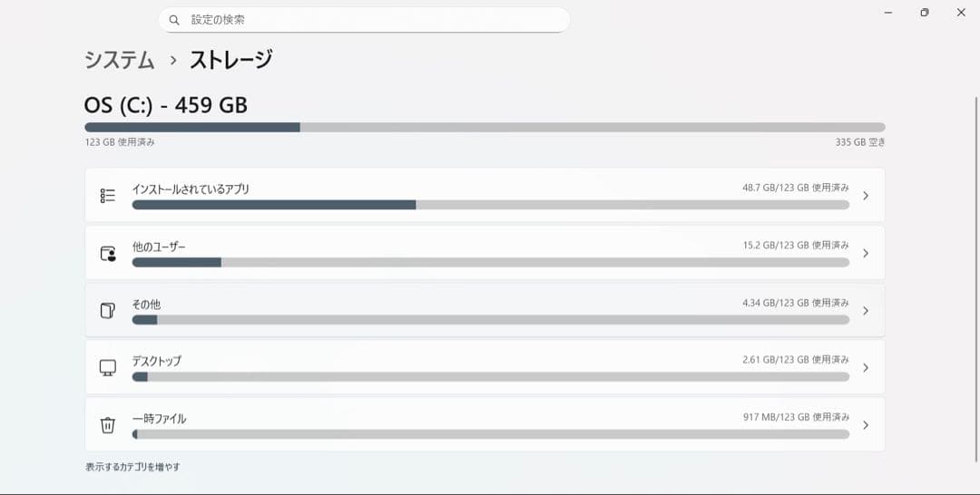This screenshot has height=495, width=980.
Task: Click the その他 documents icon
Action: pos(108,310)
